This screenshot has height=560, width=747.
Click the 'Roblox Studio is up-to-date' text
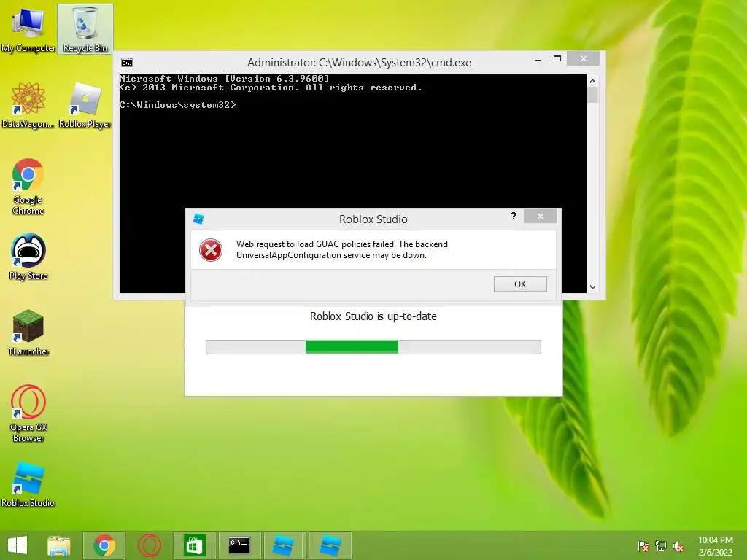(x=373, y=316)
